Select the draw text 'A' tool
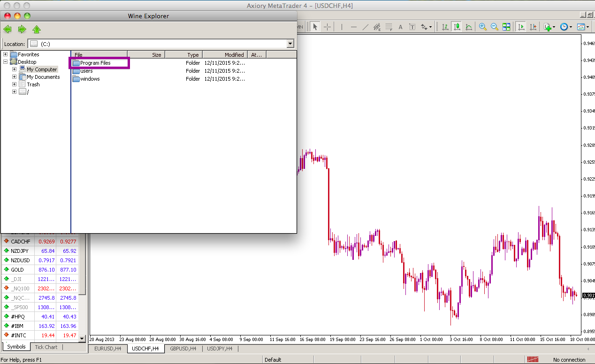Viewport: 595px width, 364px height. pos(400,27)
